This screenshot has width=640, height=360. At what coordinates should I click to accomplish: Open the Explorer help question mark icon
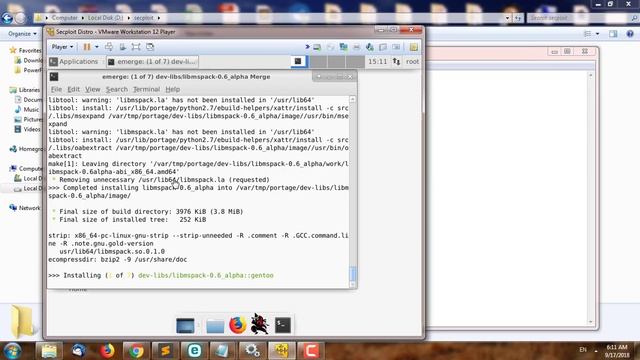(x=630, y=34)
